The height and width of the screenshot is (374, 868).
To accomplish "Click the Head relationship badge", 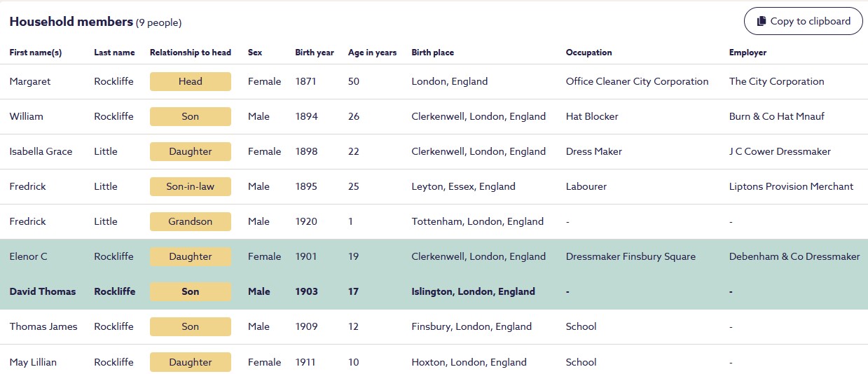I will 190,81.
